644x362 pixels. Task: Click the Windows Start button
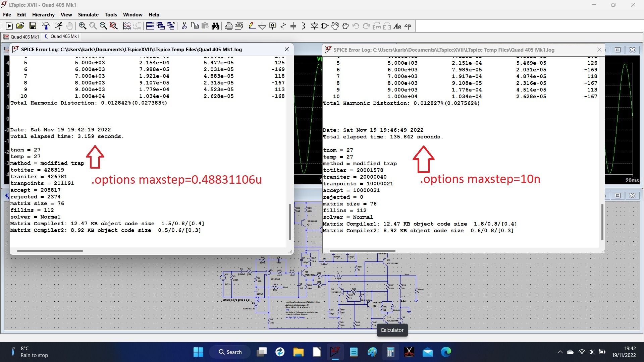click(198, 352)
